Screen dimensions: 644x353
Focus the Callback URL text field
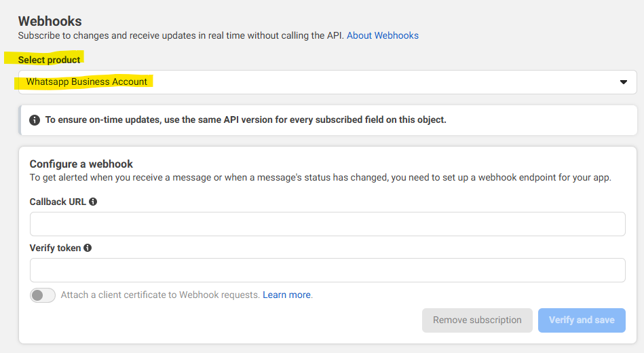(x=327, y=224)
